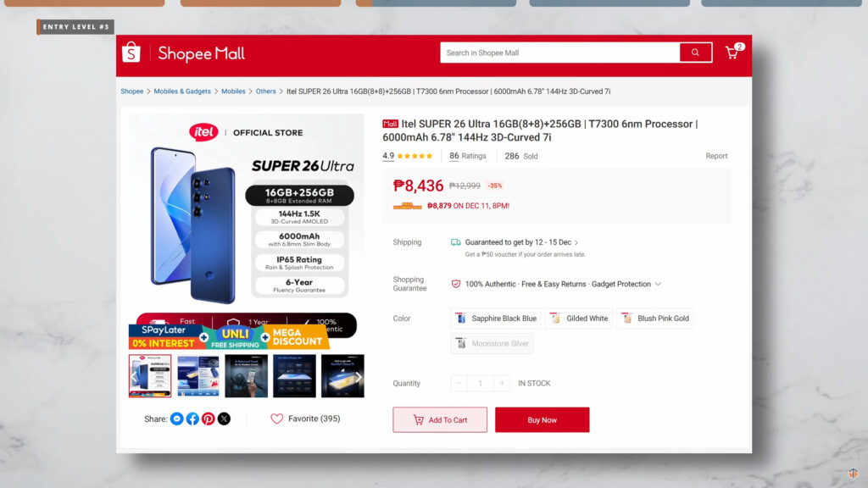Share via Pinterest icon

(209, 419)
